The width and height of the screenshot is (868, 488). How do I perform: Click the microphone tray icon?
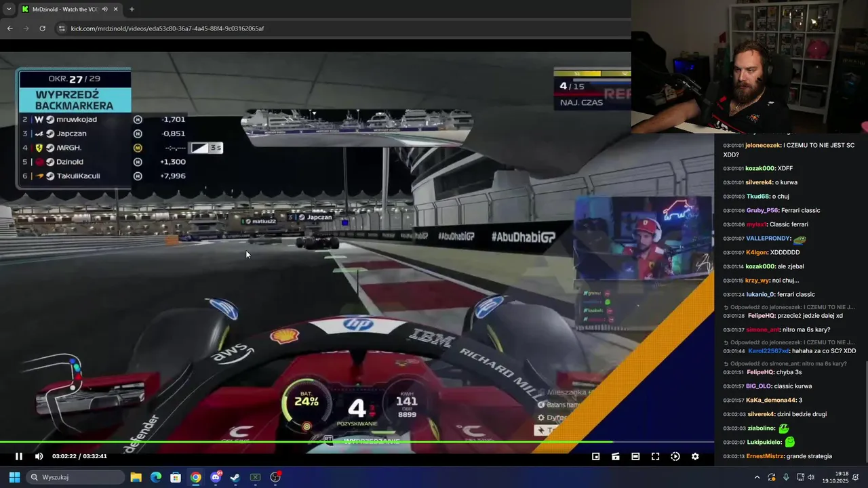coord(786,477)
